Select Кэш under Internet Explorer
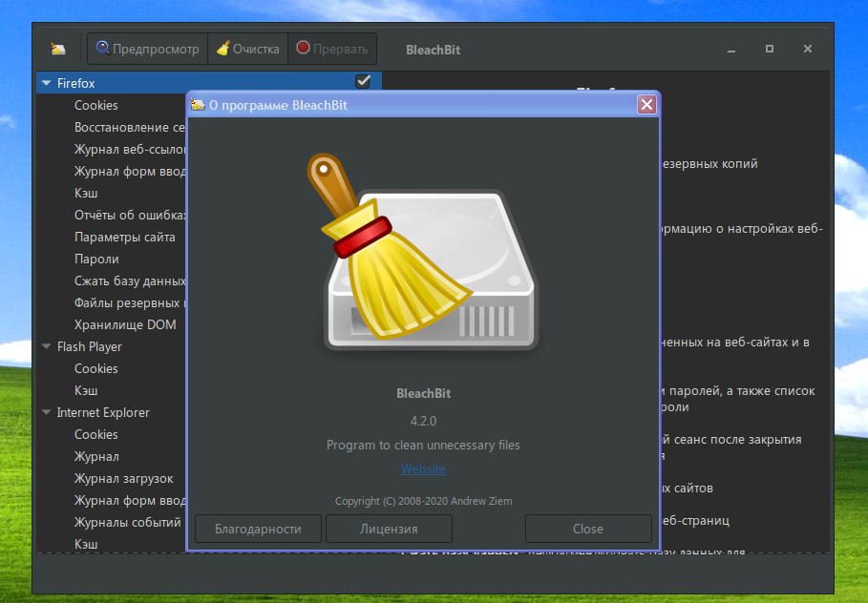The height and width of the screenshot is (603, 868). (86, 544)
